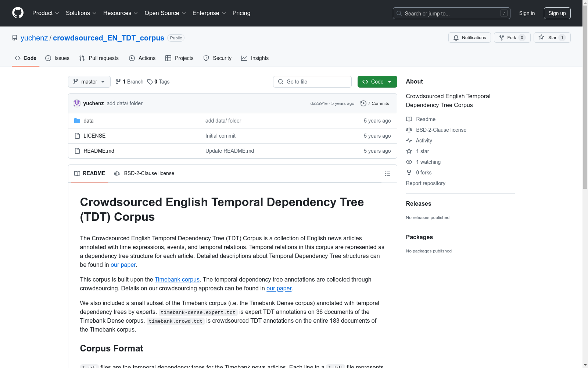View repository Activity
This screenshot has height=368, width=588.
point(419,141)
